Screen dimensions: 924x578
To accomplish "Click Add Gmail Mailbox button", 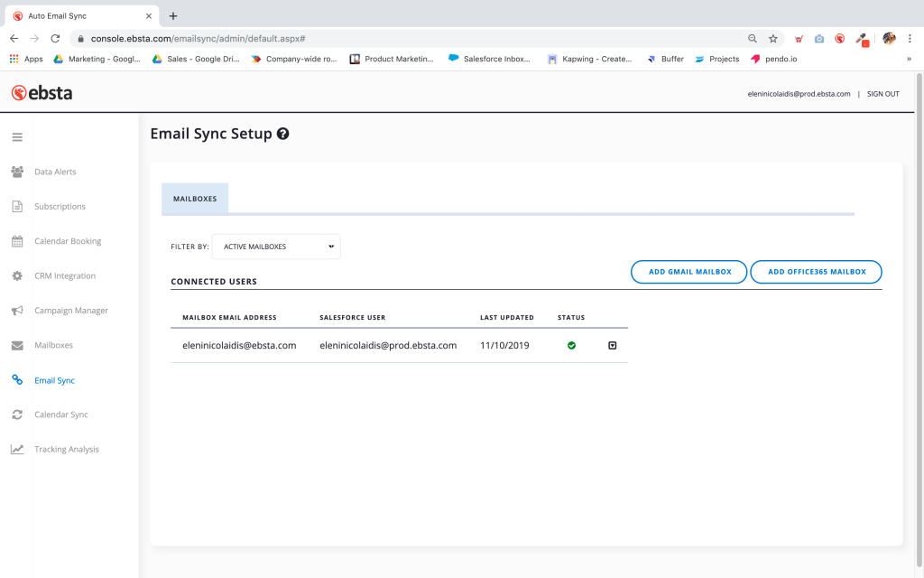I will [689, 272].
